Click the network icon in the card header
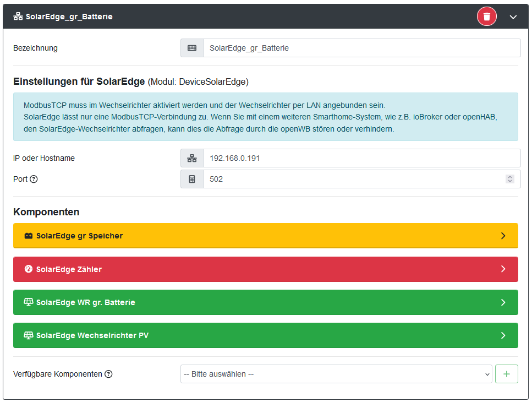 (x=18, y=17)
